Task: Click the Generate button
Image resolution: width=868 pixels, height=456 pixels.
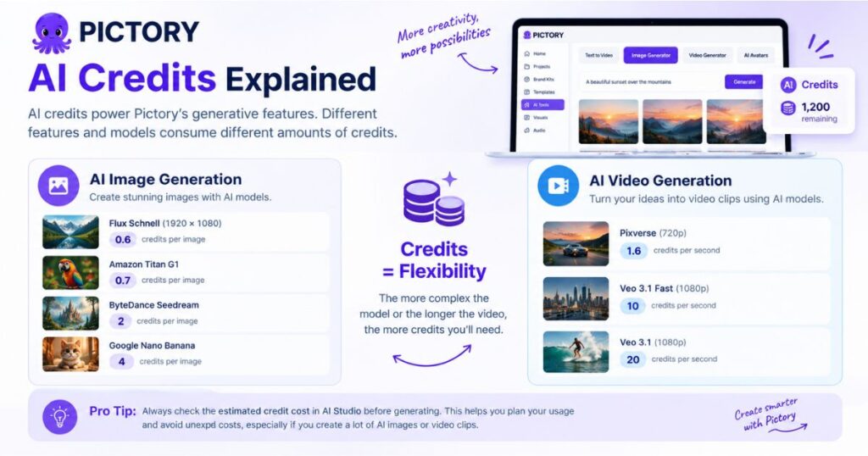Action: [744, 82]
